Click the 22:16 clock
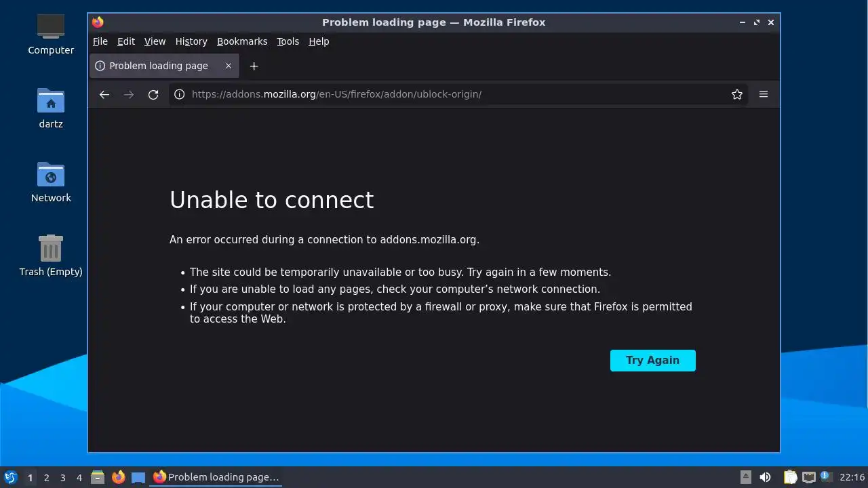Image resolution: width=868 pixels, height=488 pixels. pyautogui.click(x=852, y=477)
